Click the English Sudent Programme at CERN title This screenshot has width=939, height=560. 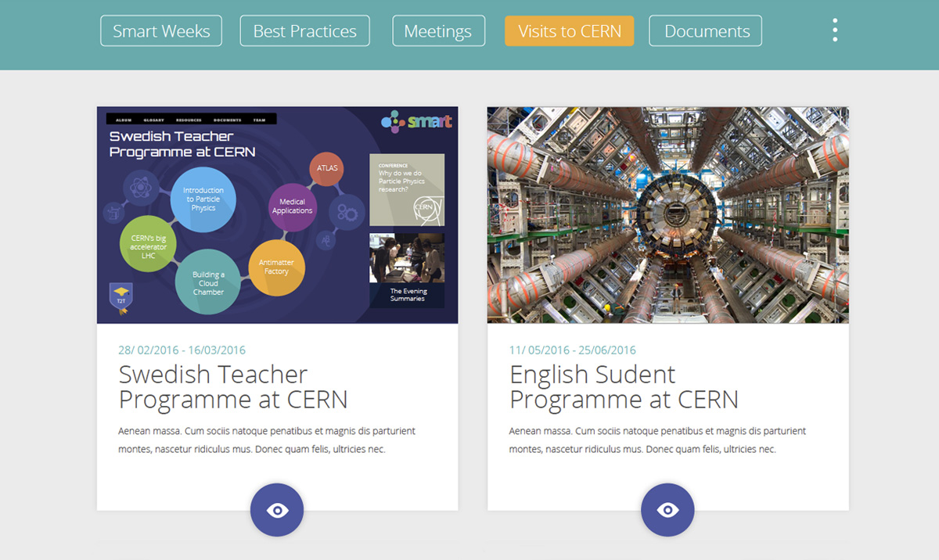point(624,386)
